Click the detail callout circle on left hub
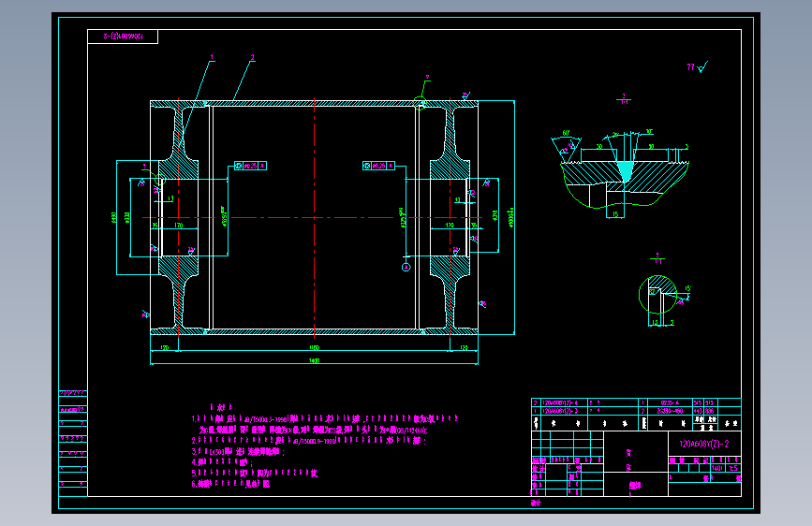Screen dimensions: 812x526 pyautogui.click(x=160, y=181)
